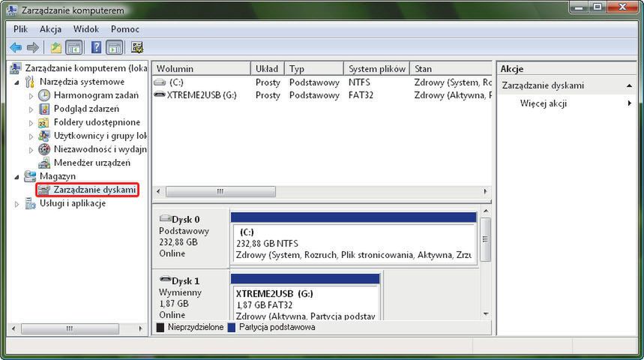Sort by the Stan column header

pos(451,69)
